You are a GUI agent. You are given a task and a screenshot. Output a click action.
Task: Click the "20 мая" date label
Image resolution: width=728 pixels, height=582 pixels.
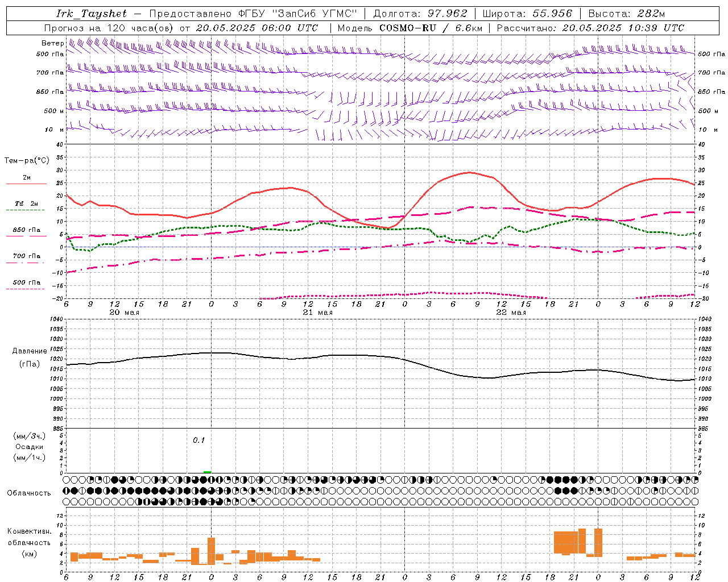tap(125, 313)
